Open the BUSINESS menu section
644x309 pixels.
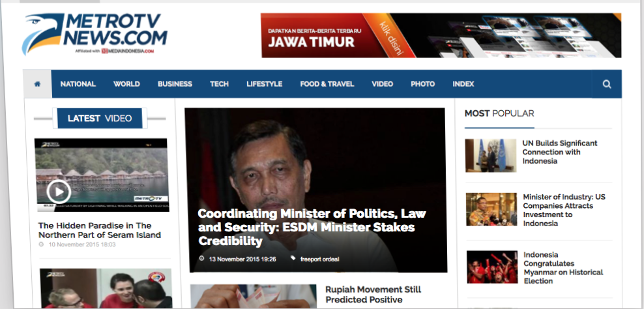tap(175, 84)
